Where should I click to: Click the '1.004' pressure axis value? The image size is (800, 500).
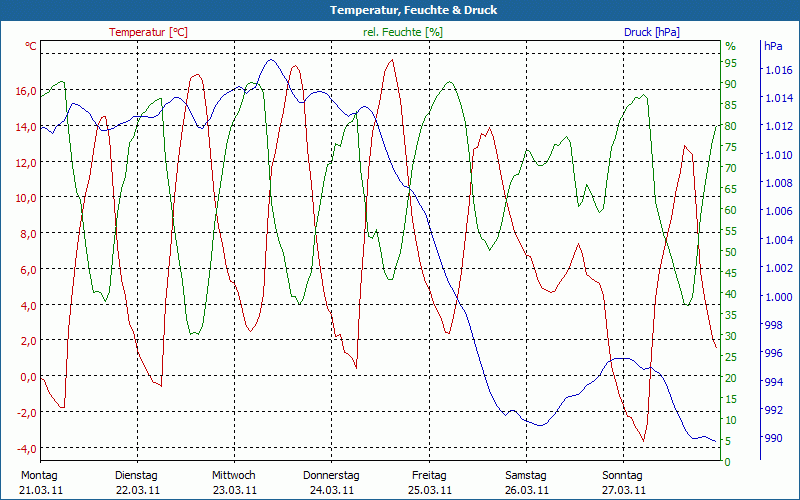(x=779, y=240)
